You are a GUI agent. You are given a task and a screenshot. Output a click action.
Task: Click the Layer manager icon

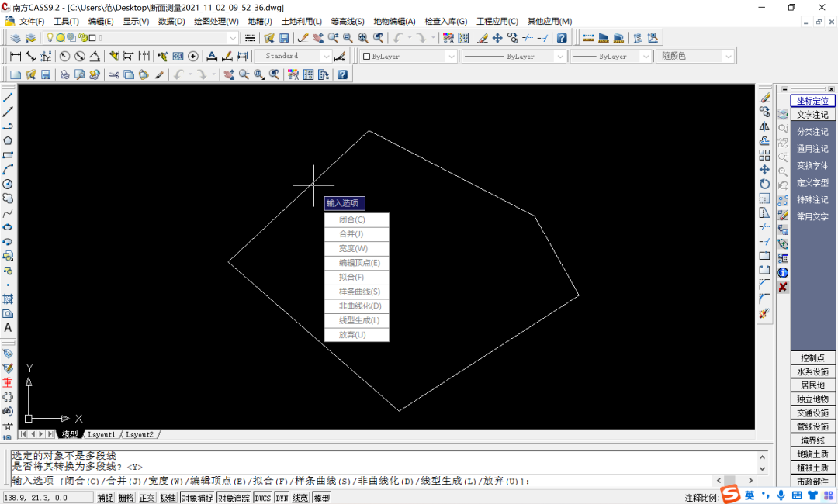coord(16,38)
